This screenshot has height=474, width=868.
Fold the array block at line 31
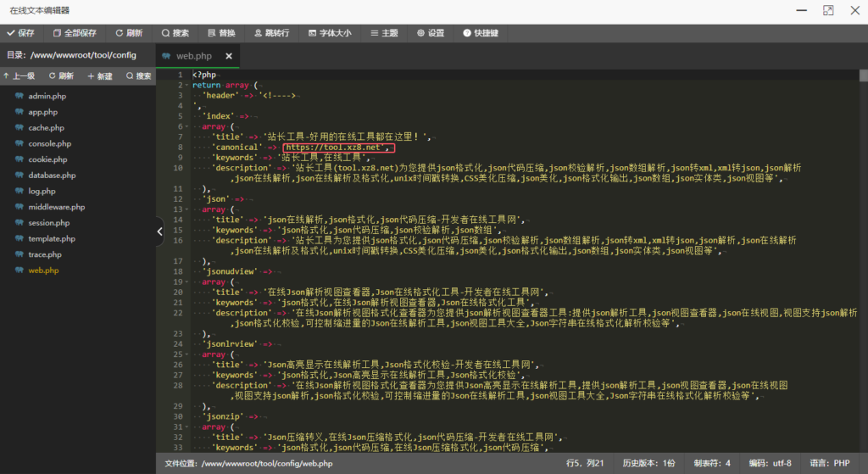click(186, 427)
